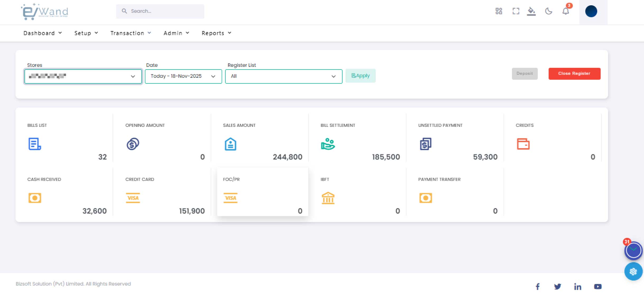Viewport: 644px width, 294px height.
Task: Click the LinkedIn icon in footer
Action: (x=578, y=286)
